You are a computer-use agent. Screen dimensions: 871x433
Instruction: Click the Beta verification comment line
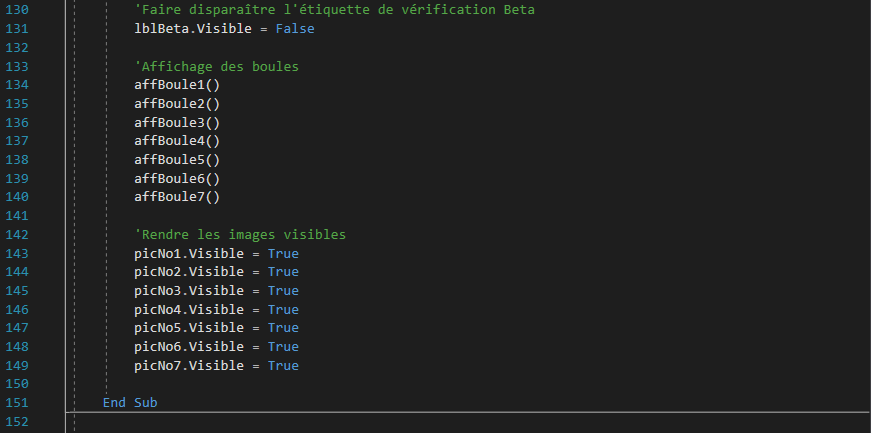click(x=334, y=10)
